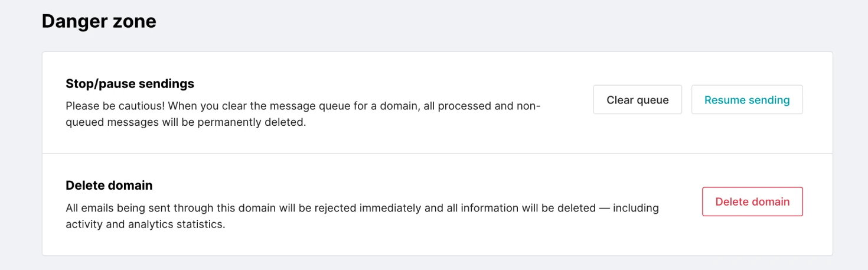Screen dimensions: 868x270
Task: Click the Clear queue button
Action: (x=637, y=100)
